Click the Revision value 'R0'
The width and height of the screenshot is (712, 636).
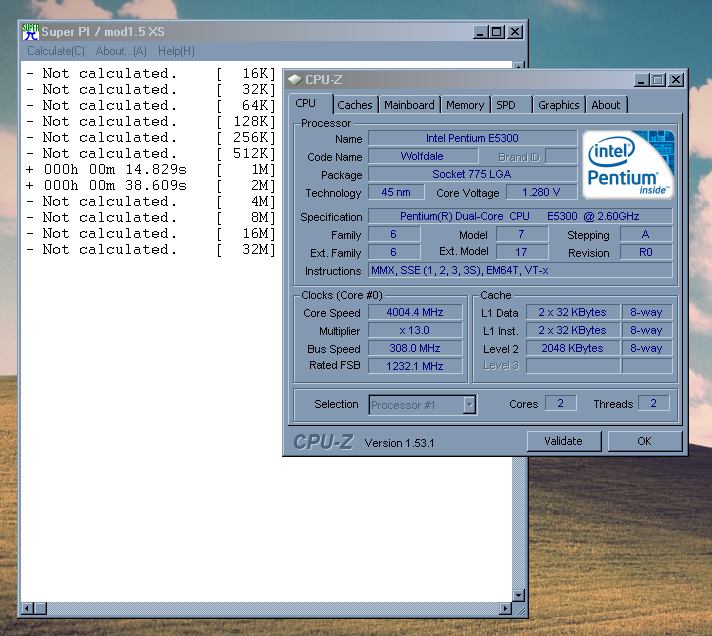(646, 252)
